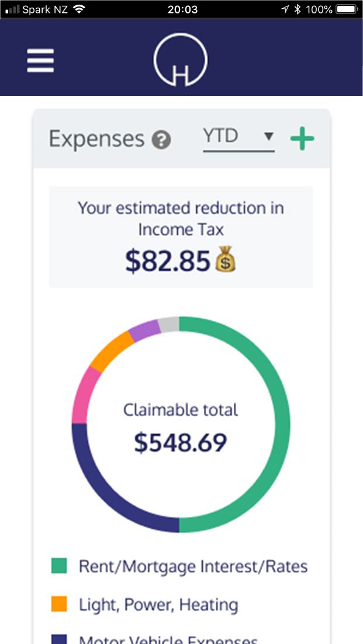Tap the circular H logo
Image resolution: width=363 pixels, height=644 pixels.
coord(181,60)
